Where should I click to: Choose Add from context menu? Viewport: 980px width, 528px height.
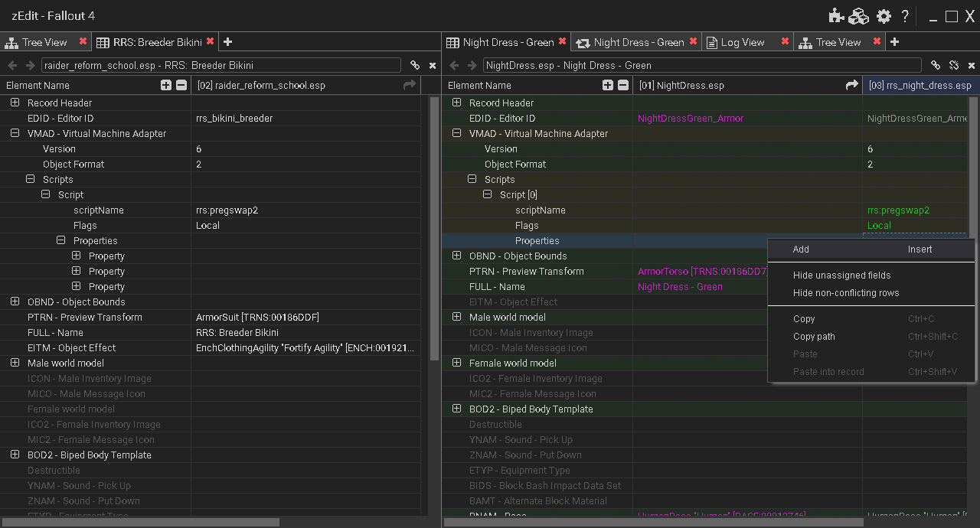(x=871, y=249)
